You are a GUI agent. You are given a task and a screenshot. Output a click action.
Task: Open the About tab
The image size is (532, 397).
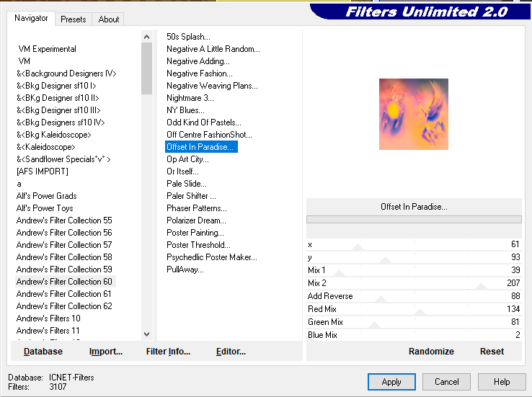click(109, 19)
